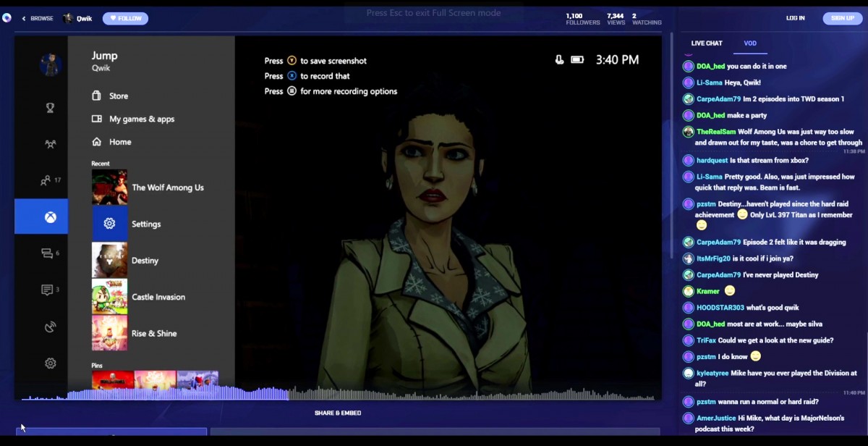Screen dimensions: 868x446
Task: Open The Wolf Among Us thumbnail
Action: point(109,188)
